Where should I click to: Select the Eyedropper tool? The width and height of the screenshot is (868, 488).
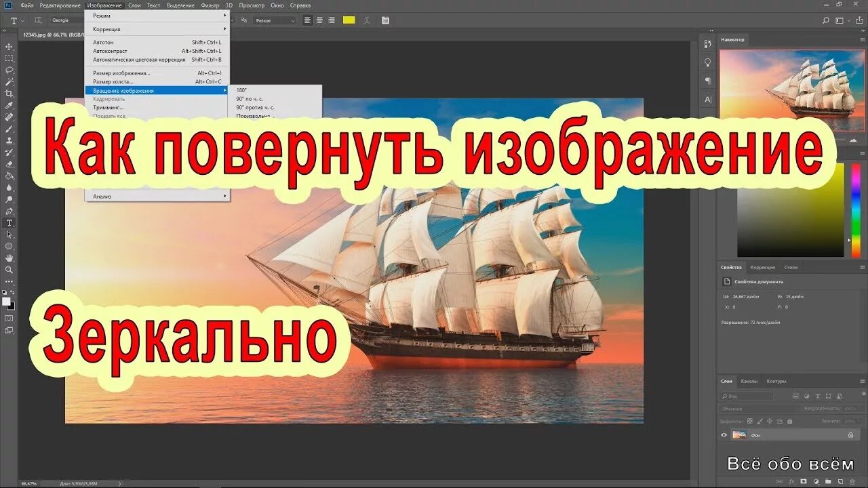(x=9, y=105)
